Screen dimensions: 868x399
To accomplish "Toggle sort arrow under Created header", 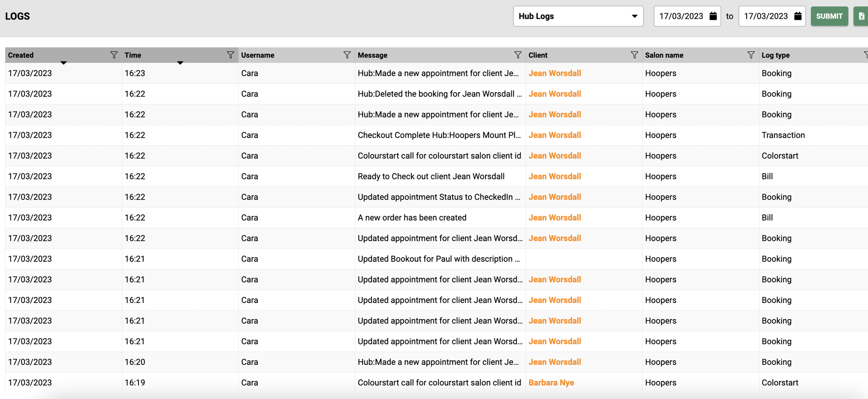I will click(x=64, y=63).
